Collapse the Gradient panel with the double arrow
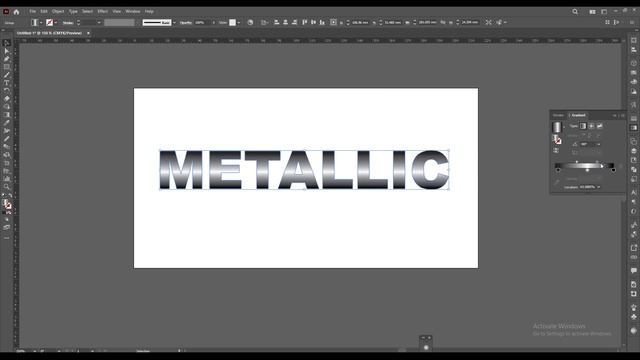The width and height of the screenshot is (640, 360). pos(615,116)
